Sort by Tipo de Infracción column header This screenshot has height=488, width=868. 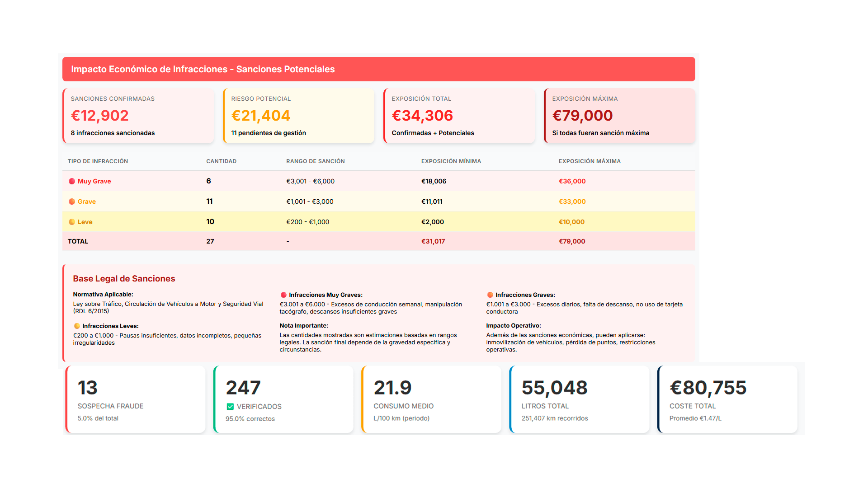98,161
